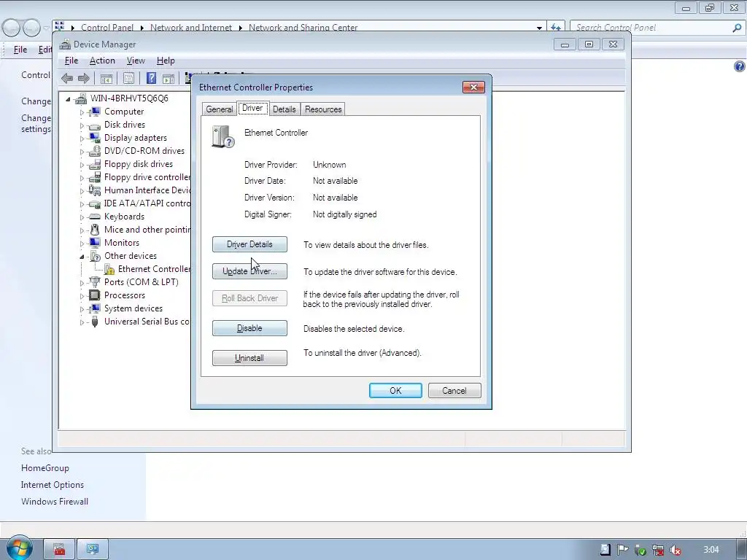Viewport: 747px width, 560px height.
Task: Click the muted speaker tray icon
Action: click(x=675, y=550)
